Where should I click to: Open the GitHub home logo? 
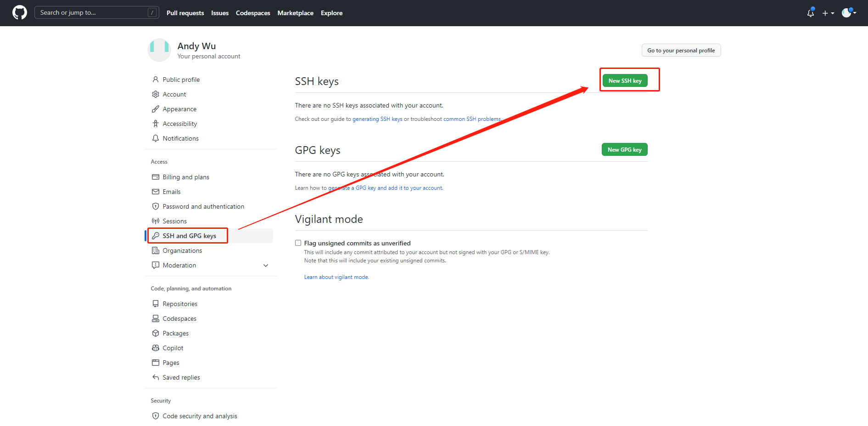tap(20, 12)
